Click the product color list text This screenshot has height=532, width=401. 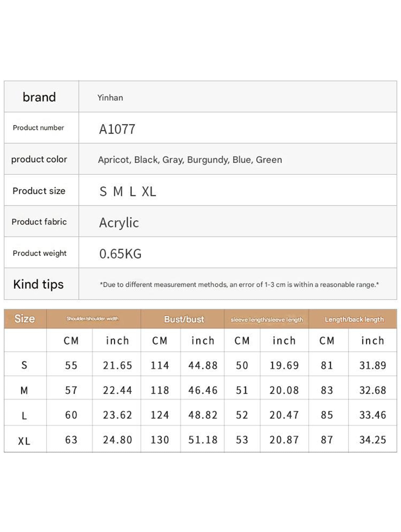190,160
